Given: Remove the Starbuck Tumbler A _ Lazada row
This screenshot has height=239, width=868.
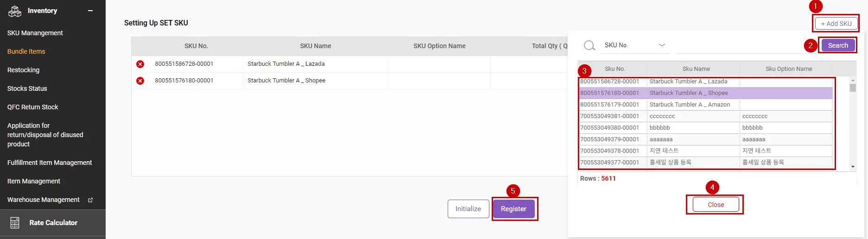Looking at the screenshot, I should pyautogui.click(x=140, y=64).
